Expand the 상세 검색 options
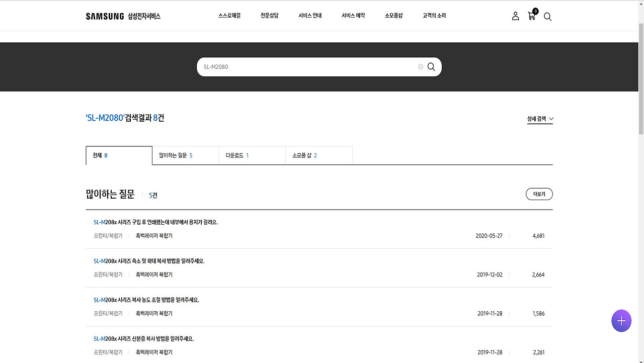Screen dimensions: 644x363 pos(539,119)
